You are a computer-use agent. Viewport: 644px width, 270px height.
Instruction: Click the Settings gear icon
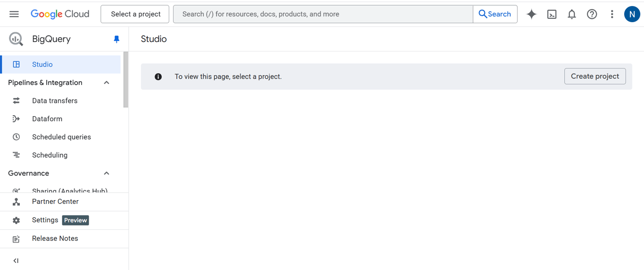point(17,220)
